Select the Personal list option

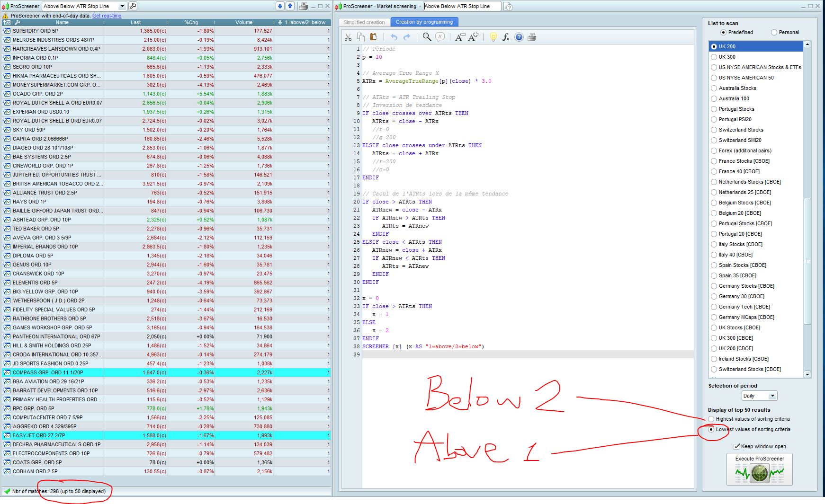coord(774,32)
